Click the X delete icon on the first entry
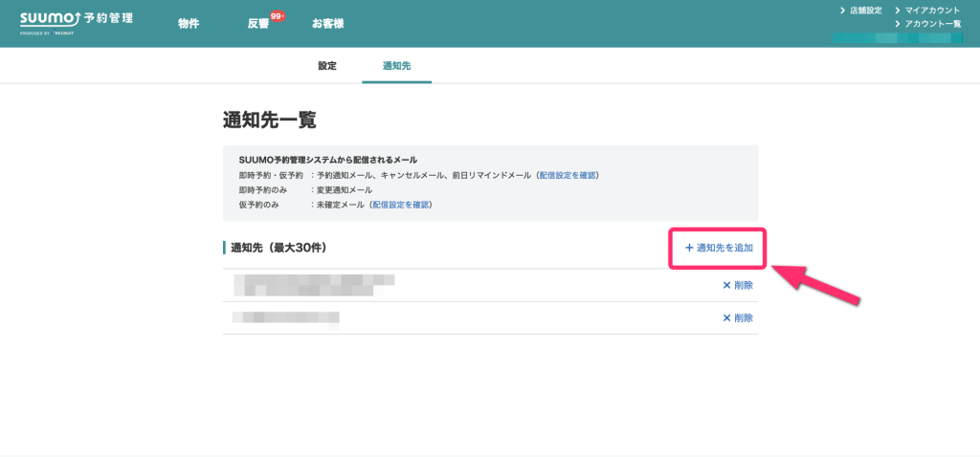This screenshot has width=980, height=457. point(726,285)
